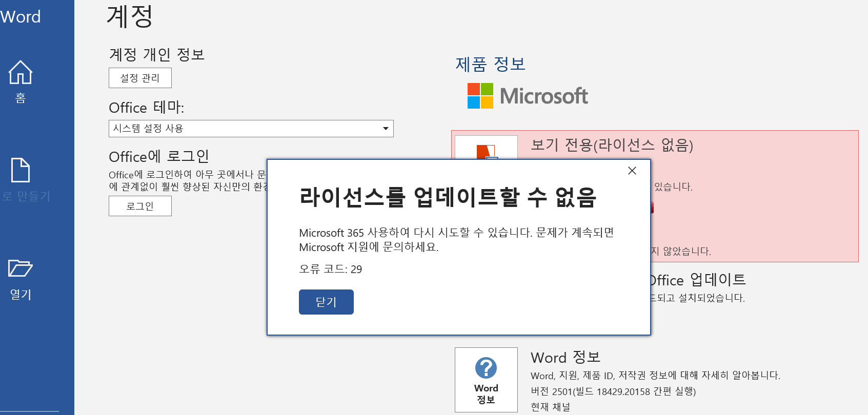This screenshot has width=868, height=415.
Task: Click the 라이선스를 업데이트할 수 없음 title
Action: pyautogui.click(x=448, y=197)
